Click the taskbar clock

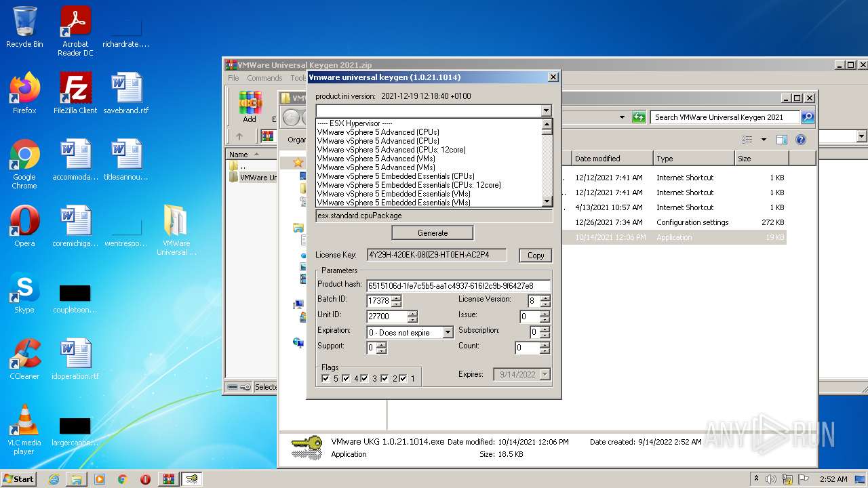[x=833, y=479]
